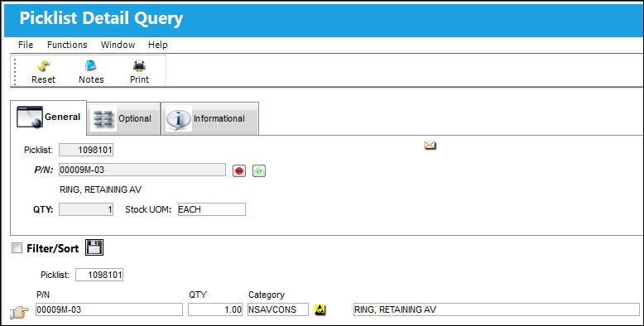The image size is (644, 326).
Task: Click the yellow ESD warning icon next to NSAVCONS
Action: (x=320, y=310)
